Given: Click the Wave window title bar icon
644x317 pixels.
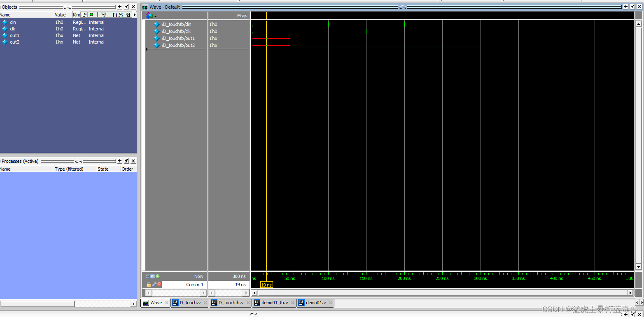Looking at the screenshot, I should click(145, 7).
